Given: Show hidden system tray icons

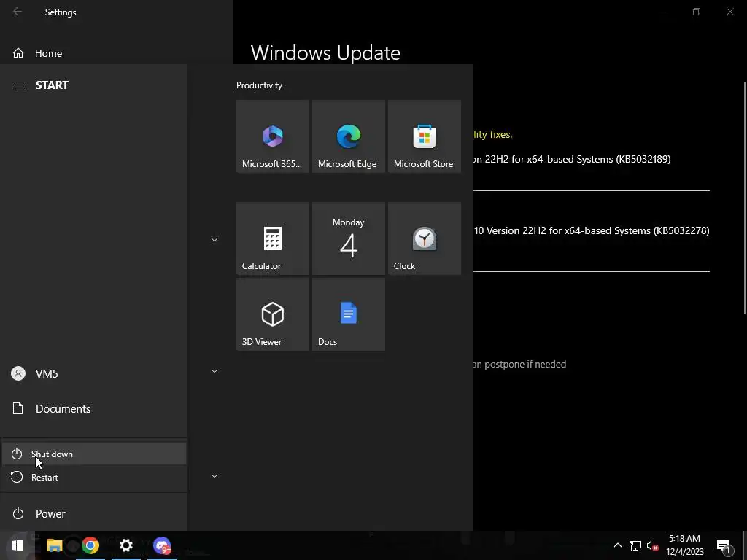Looking at the screenshot, I should click(x=617, y=545).
